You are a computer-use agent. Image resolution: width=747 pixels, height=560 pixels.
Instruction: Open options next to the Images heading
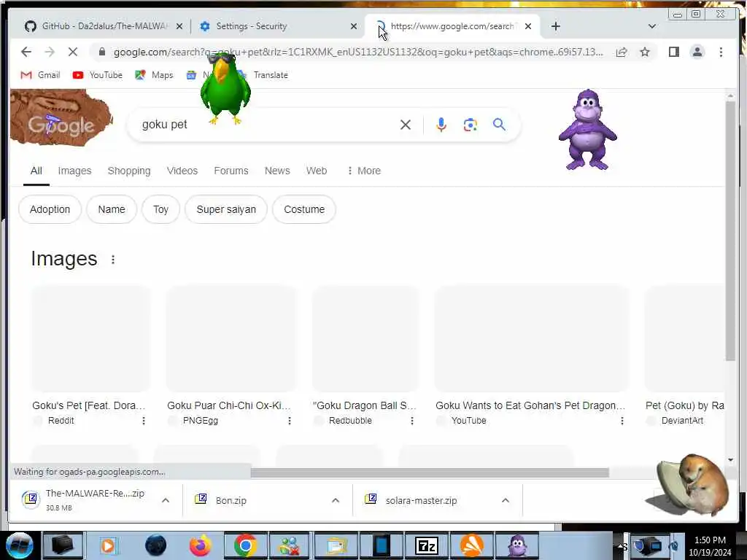click(113, 260)
